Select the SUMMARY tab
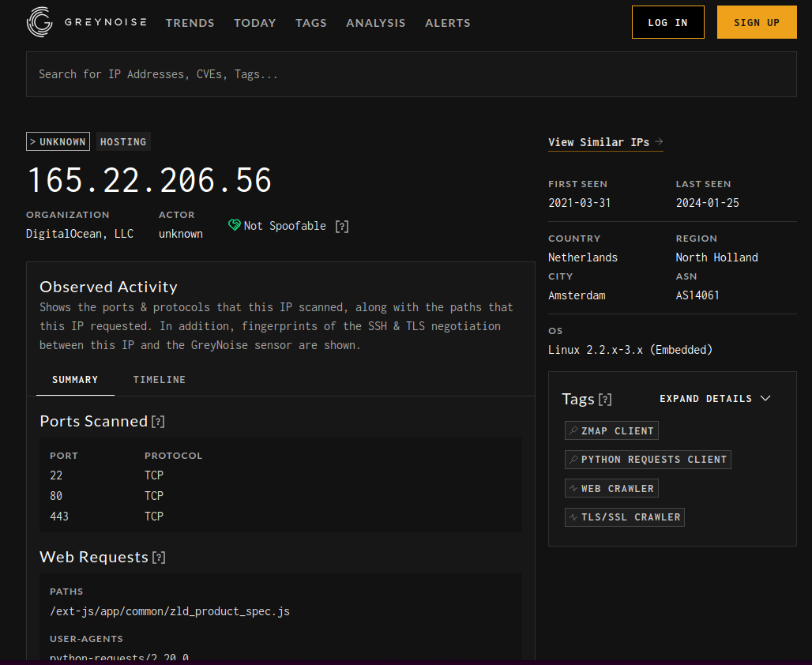 click(x=75, y=379)
